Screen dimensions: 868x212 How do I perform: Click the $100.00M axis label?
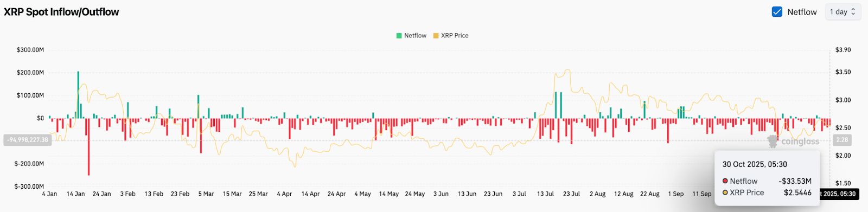click(30, 95)
